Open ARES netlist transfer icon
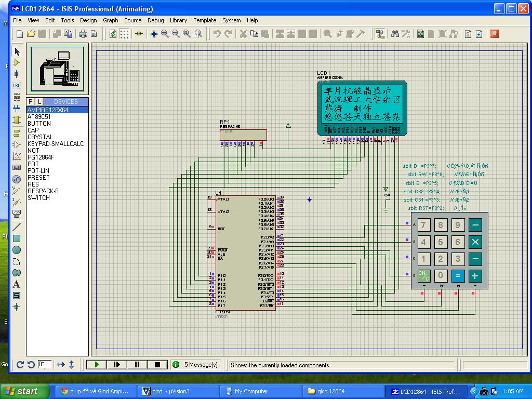The width and height of the screenshot is (532, 399). pos(494,34)
